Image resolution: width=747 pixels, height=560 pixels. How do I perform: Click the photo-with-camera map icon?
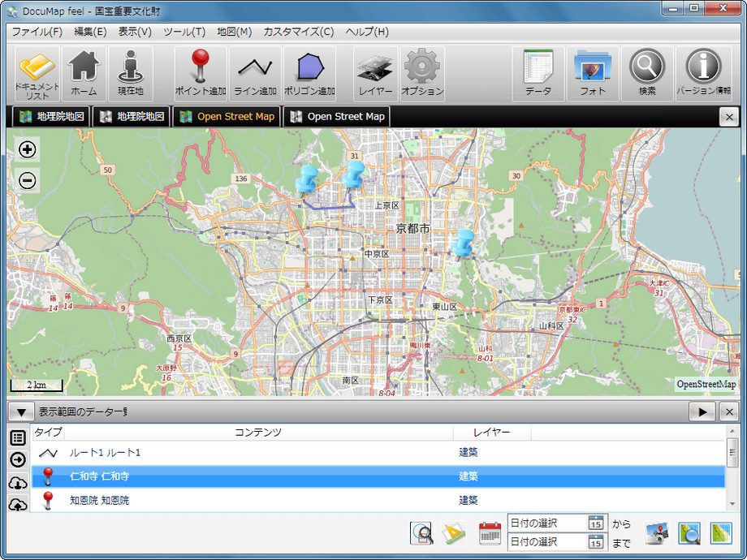click(x=657, y=533)
